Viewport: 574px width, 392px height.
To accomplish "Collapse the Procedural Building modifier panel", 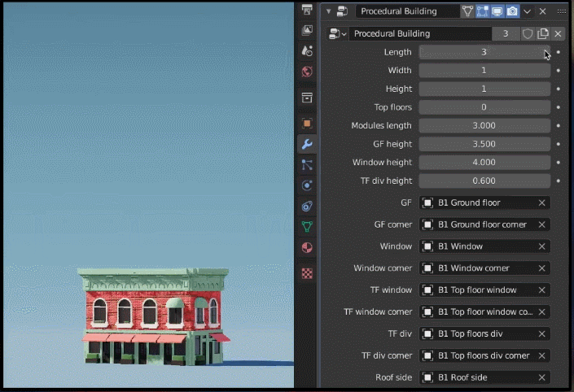I will 329,11.
